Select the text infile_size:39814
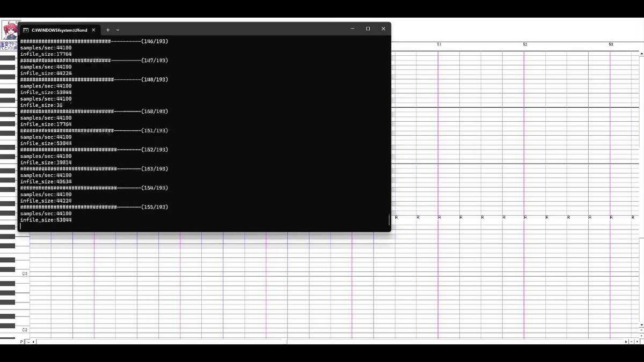This screenshot has width=644, height=362. (46, 162)
